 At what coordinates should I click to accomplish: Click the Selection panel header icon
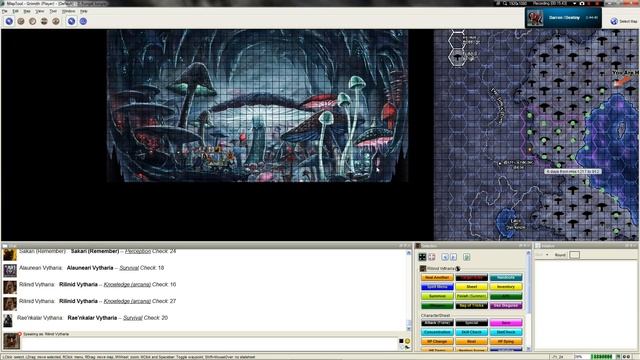[x=418, y=246]
